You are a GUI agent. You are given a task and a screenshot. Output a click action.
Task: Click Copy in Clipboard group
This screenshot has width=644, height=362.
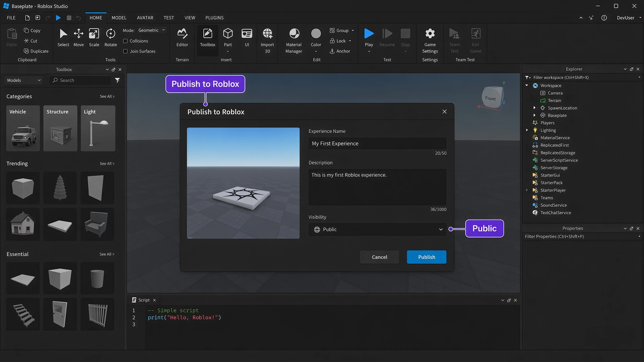pos(32,31)
